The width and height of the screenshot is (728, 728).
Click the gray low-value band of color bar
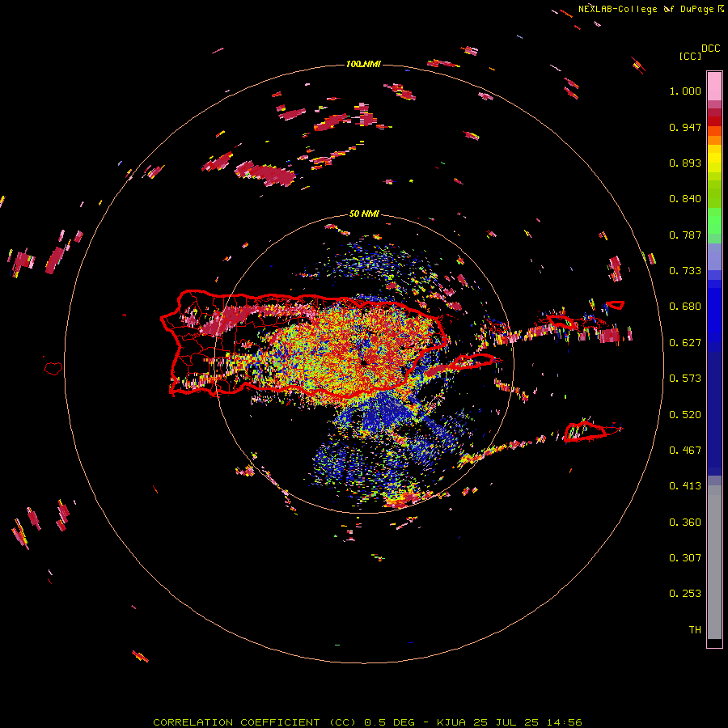pyautogui.click(x=714, y=562)
